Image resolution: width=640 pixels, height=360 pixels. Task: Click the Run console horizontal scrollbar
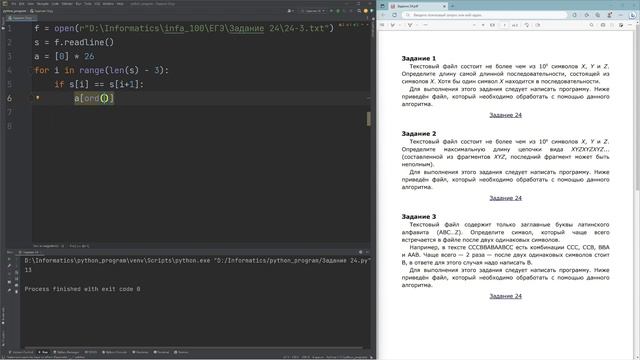click(x=192, y=348)
